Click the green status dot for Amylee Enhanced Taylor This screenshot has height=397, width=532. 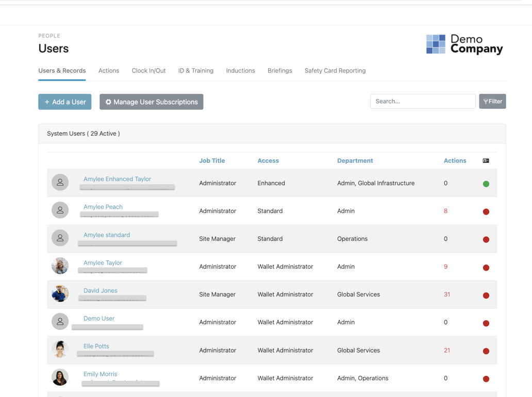click(486, 184)
